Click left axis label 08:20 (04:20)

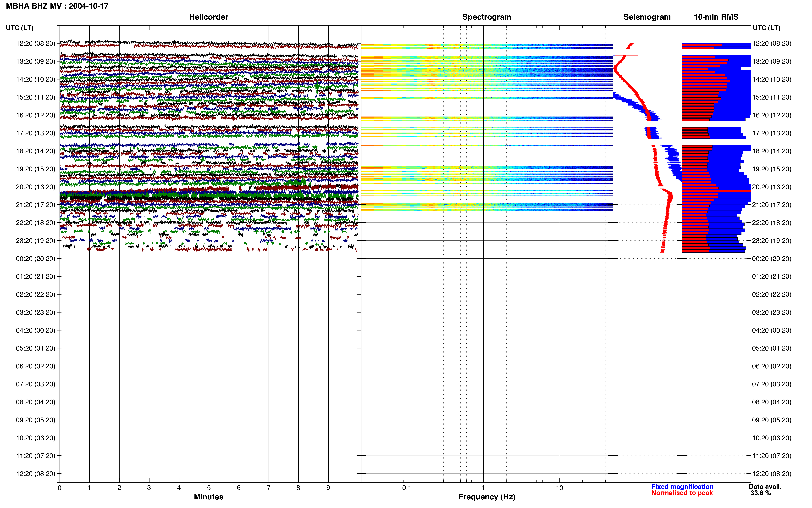[36, 402]
